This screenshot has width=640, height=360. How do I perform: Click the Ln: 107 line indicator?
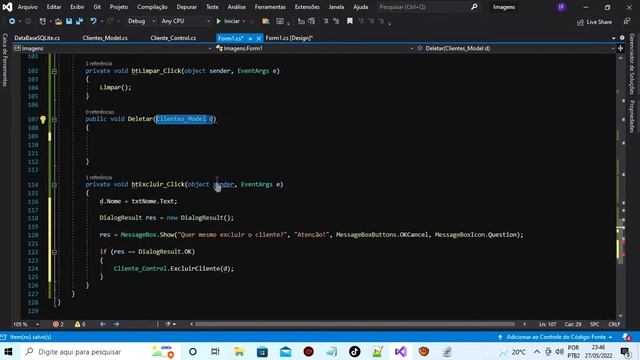coord(547,324)
